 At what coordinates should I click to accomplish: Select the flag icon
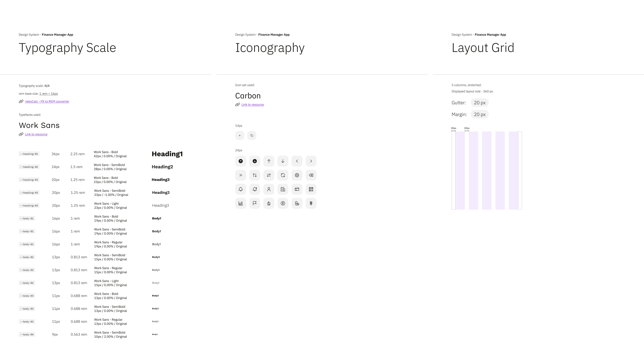pos(255,203)
